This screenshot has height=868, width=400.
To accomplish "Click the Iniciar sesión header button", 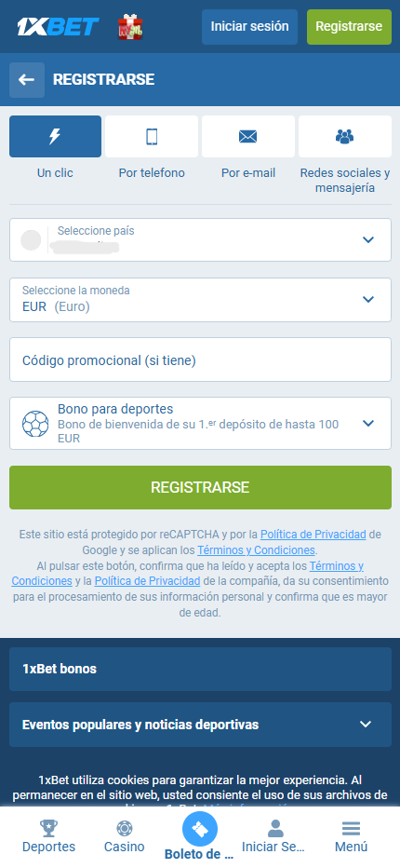I will click(x=249, y=27).
